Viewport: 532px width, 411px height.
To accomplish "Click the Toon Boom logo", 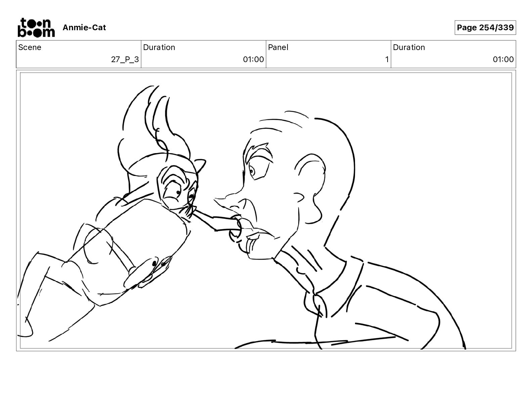I will click(x=36, y=27).
